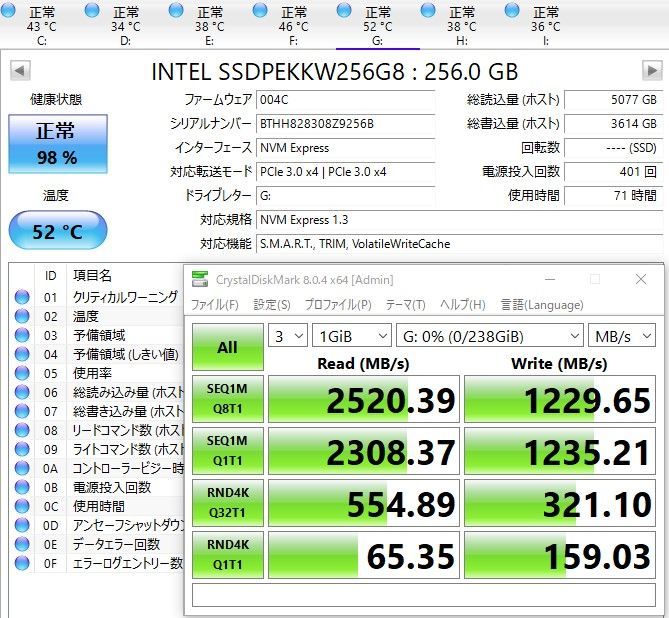Click 項目名 column header
This screenshot has width=669, height=618.
[93, 275]
